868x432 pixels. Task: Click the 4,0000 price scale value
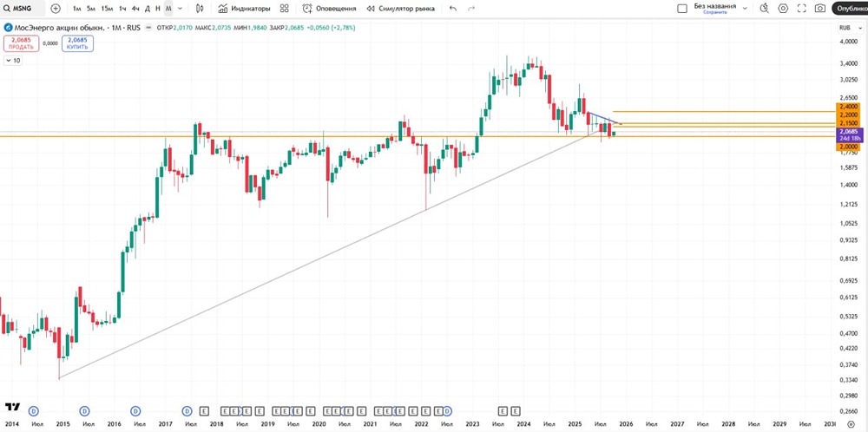[x=848, y=42]
